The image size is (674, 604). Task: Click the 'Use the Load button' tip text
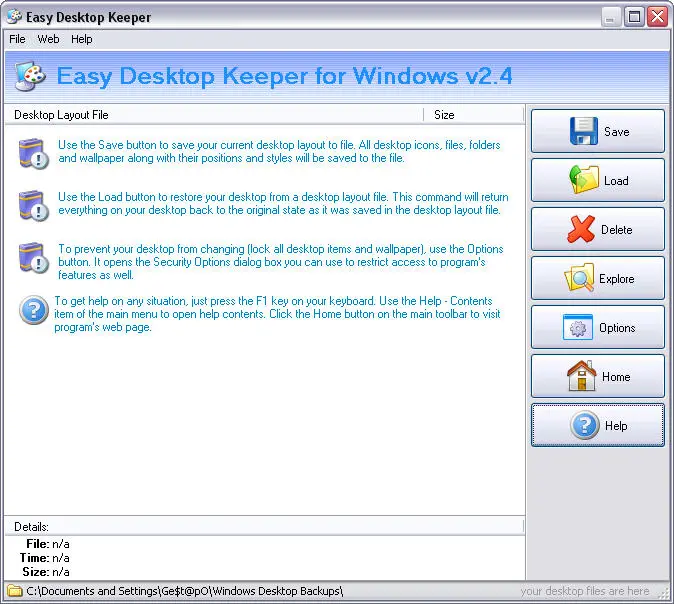[x=283, y=203]
